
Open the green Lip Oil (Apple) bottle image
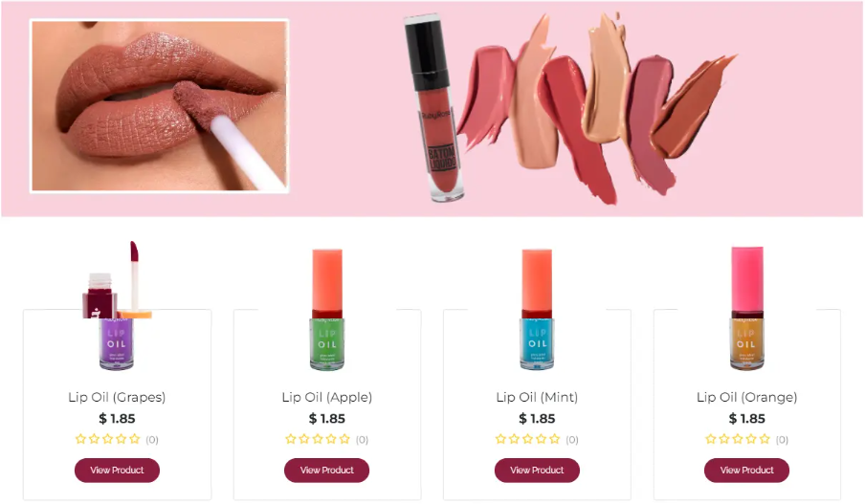coord(327,309)
